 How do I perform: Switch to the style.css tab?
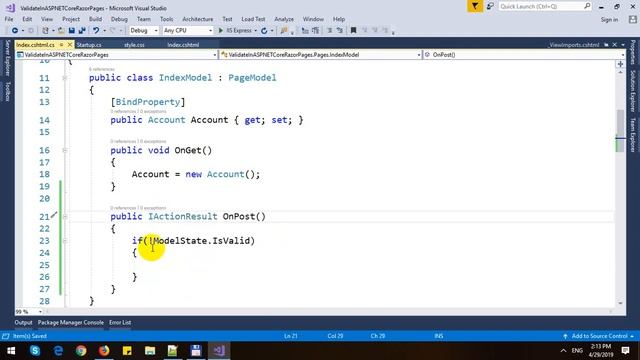click(134, 45)
